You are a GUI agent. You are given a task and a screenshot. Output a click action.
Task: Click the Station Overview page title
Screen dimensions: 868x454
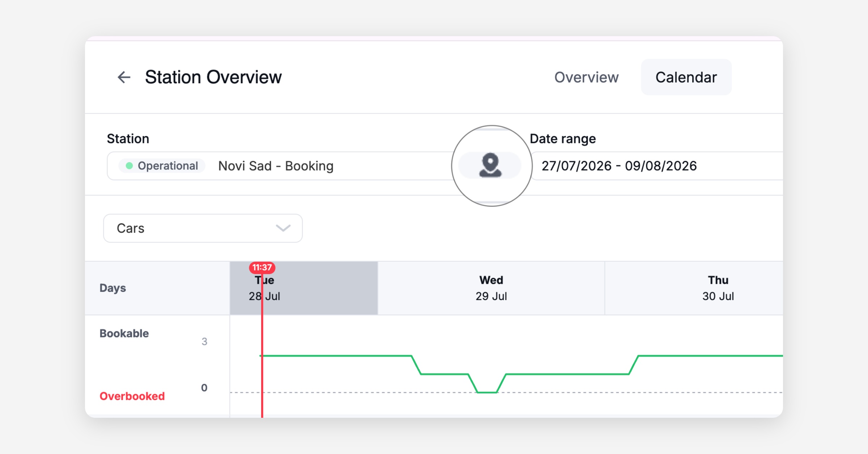coord(213,77)
